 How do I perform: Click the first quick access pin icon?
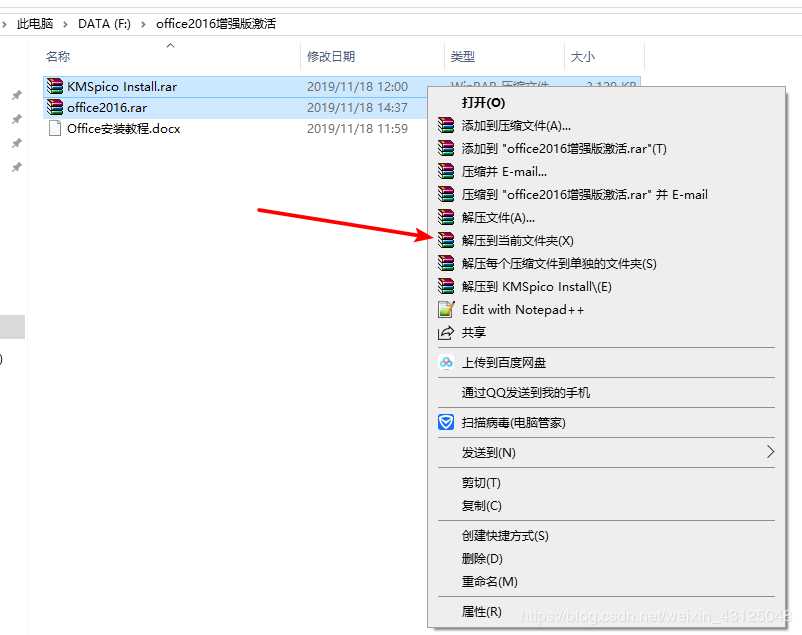17,95
